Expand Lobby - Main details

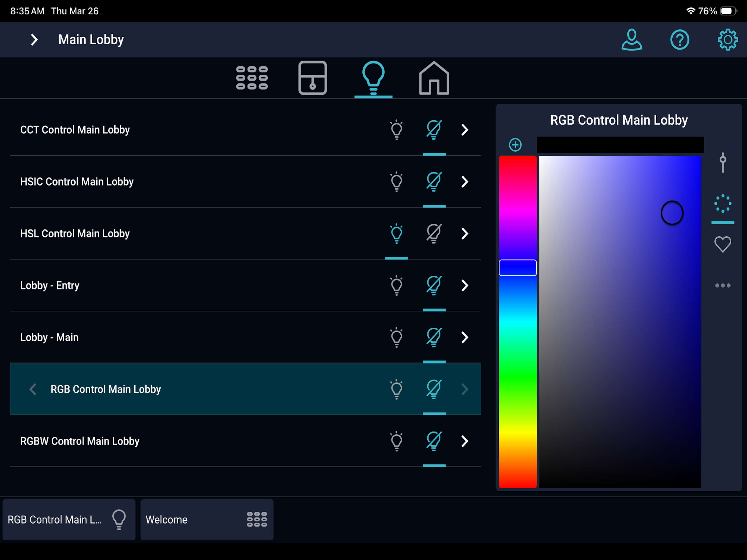pyautogui.click(x=465, y=337)
